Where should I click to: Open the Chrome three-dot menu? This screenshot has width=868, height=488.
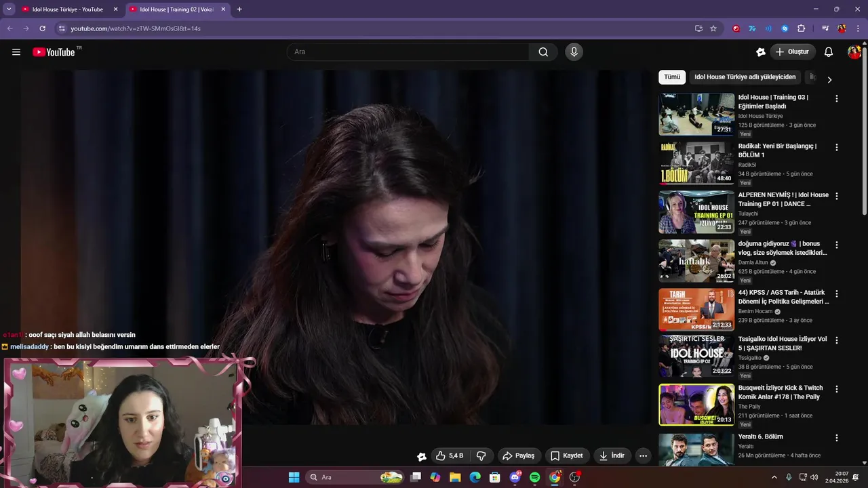tap(857, 28)
